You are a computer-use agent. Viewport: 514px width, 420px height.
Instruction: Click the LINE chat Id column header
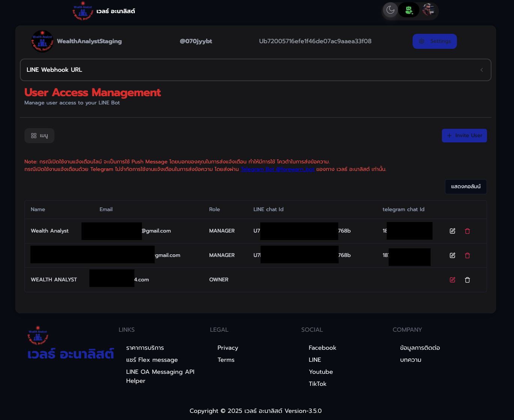pos(268,209)
